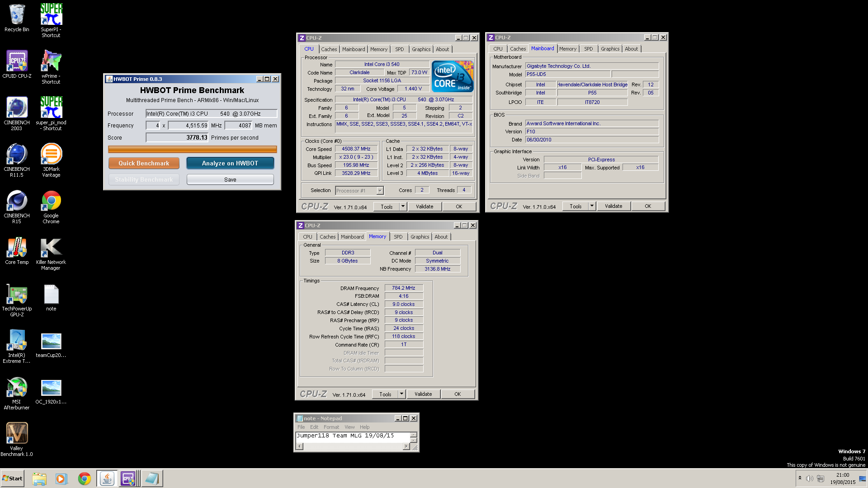Screen dimensions: 868x488
Task: Click the Score field showing 3778.13
Action: coord(177,137)
